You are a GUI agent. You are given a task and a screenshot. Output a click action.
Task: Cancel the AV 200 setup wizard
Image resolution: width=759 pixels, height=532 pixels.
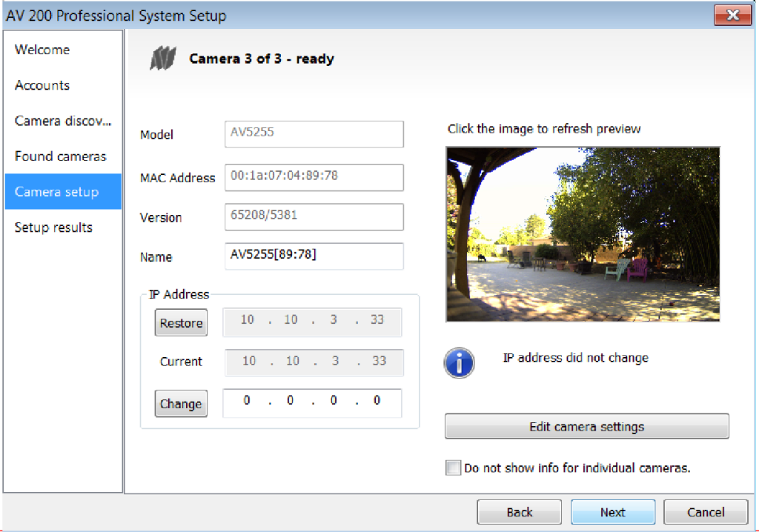click(x=705, y=512)
